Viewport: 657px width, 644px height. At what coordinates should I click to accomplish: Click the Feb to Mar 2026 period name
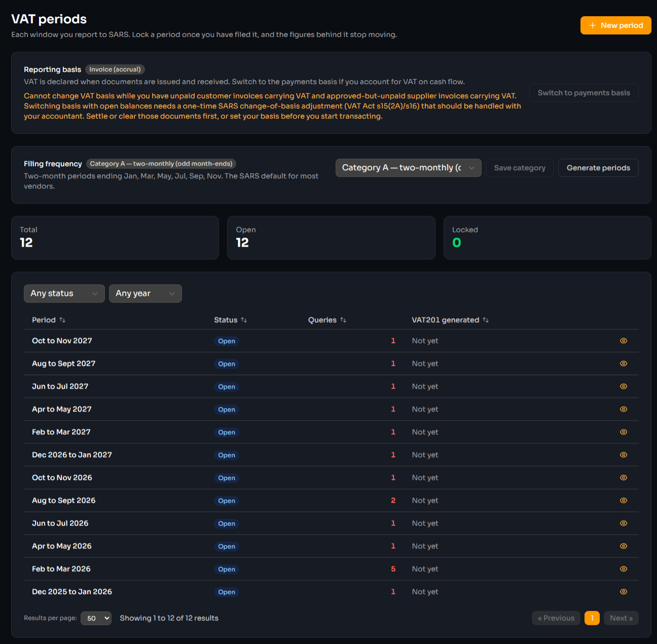point(61,569)
